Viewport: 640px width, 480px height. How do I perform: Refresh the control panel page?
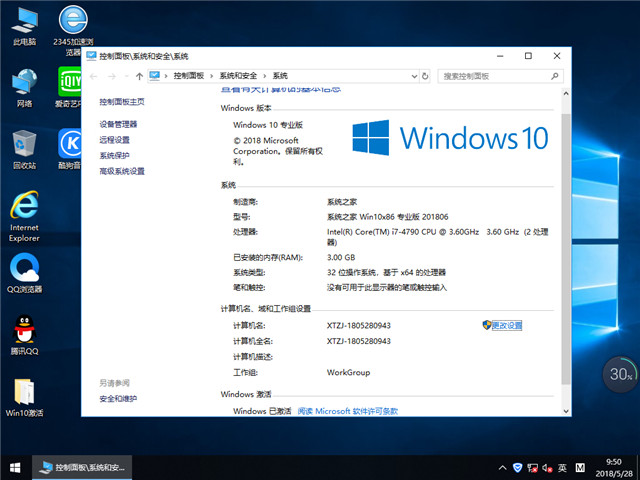(425, 76)
